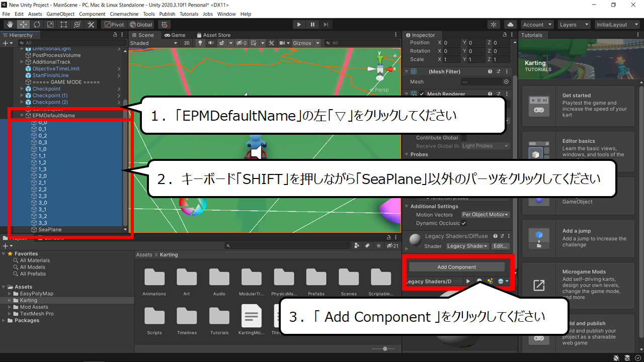Toggle hidden objects visibility counter in Scene
Viewport: 644px width, 362px height.
pos(242,43)
